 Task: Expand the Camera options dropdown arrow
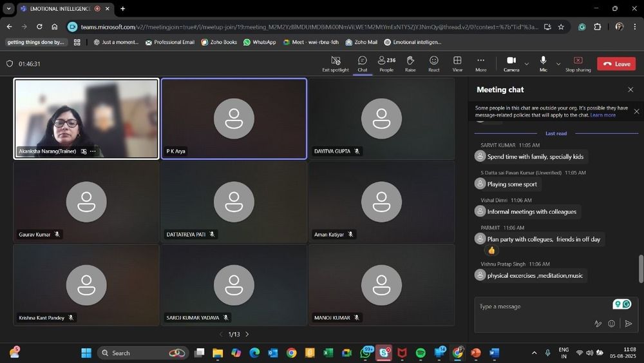(527, 64)
